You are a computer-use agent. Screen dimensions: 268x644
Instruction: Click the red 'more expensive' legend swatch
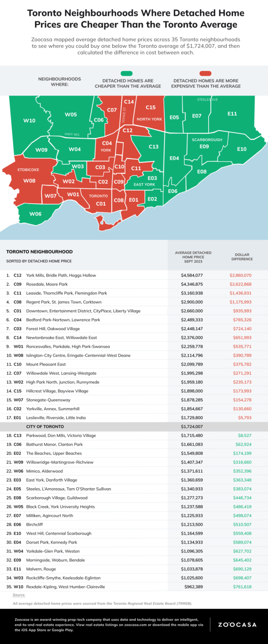coord(205,74)
